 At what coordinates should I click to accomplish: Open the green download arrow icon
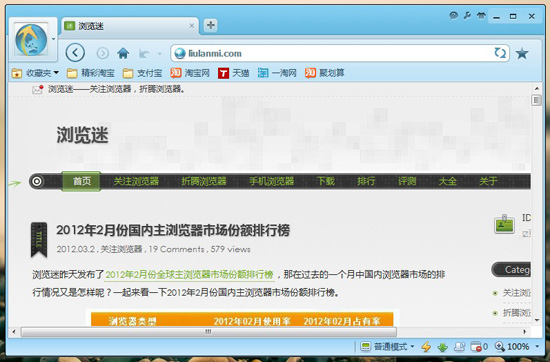point(443,347)
